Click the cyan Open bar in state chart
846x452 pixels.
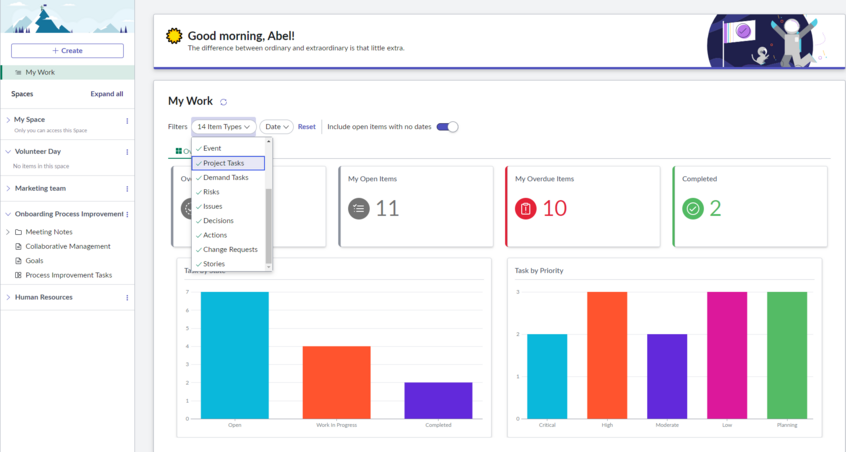[x=235, y=355]
